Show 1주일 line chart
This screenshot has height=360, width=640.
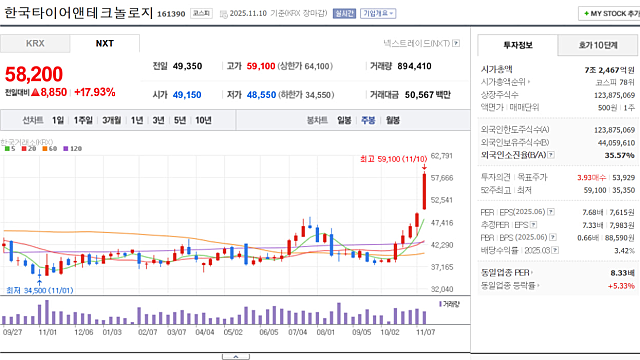[83, 120]
